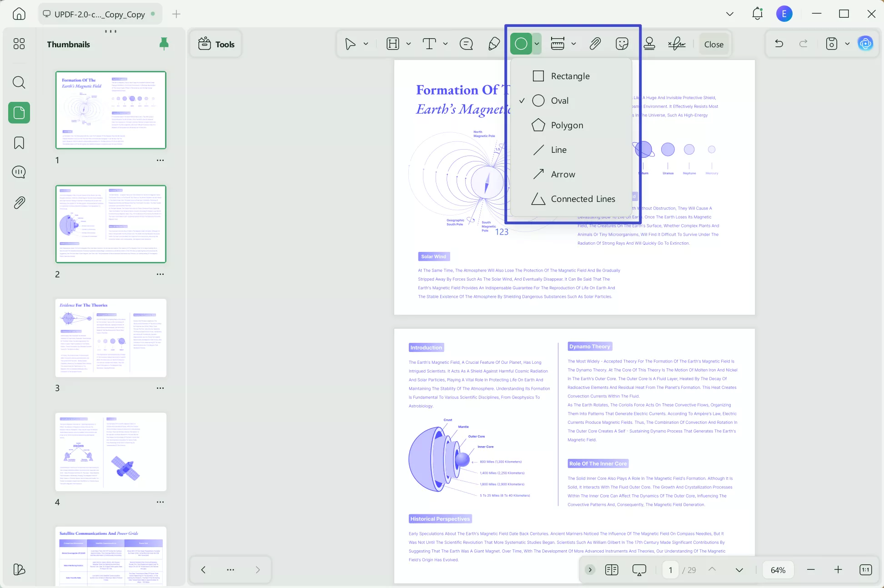884x588 pixels.
Task: Select Rectangle from the shape menu
Action: pos(570,76)
